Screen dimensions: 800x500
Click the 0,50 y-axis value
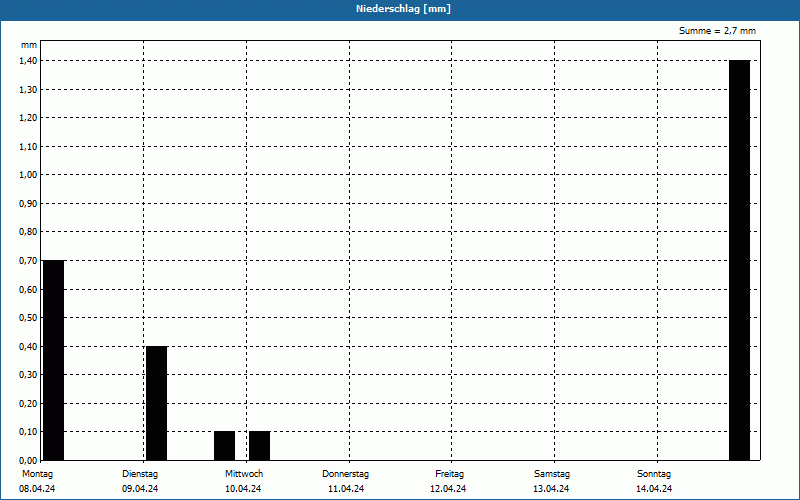(x=29, y=318)
